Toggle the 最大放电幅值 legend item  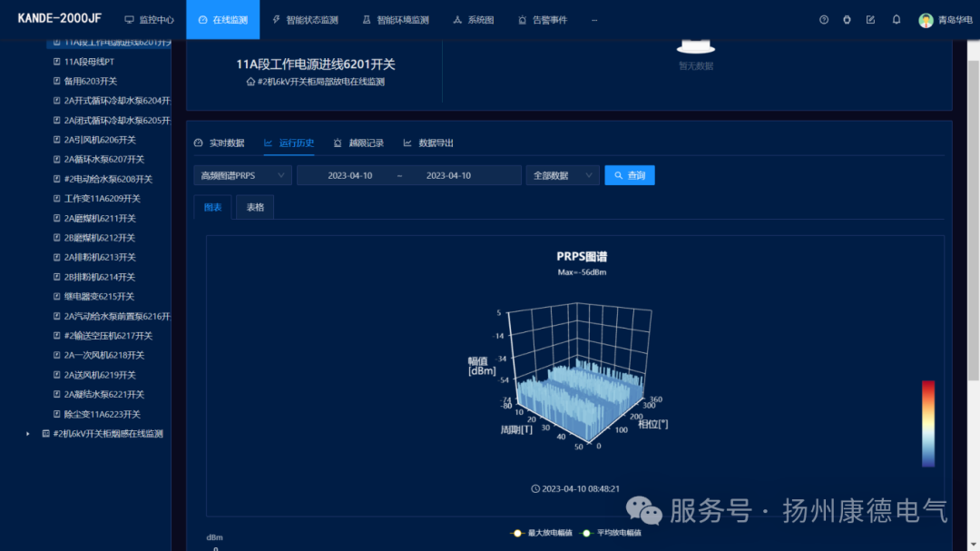[x=541, y=533]
